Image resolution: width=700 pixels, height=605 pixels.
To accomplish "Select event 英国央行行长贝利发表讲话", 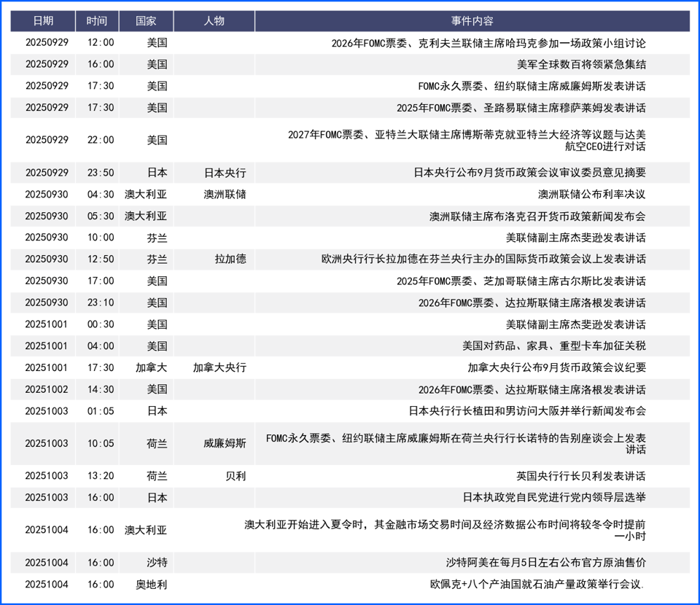I will click(581, 476).
